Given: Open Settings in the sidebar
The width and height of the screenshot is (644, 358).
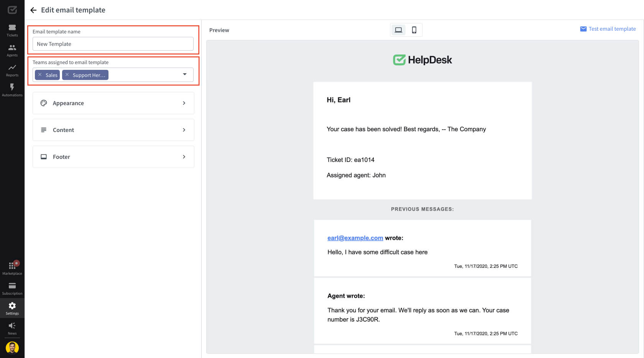Looking at the screenshot, I should 12,309.
